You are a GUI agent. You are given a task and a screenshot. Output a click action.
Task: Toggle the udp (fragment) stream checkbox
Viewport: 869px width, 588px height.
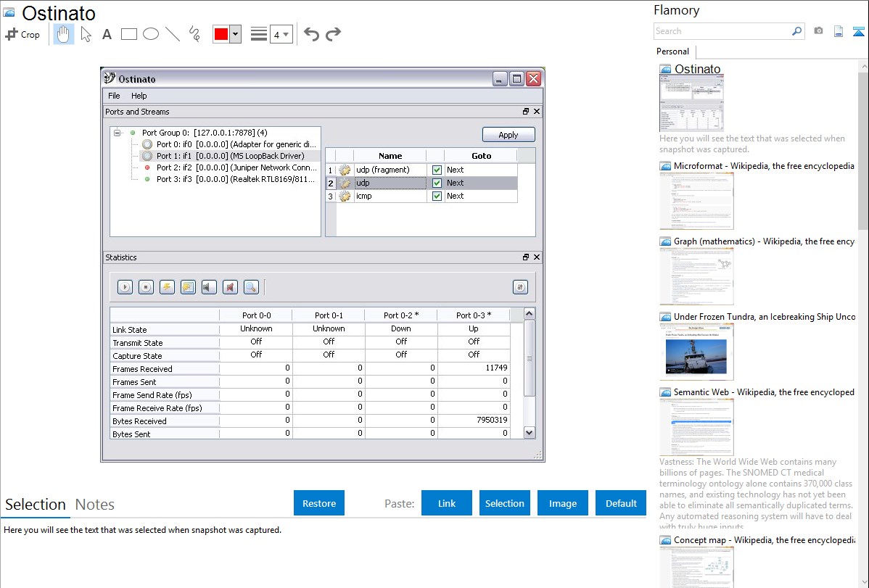[x=437, y=170]
